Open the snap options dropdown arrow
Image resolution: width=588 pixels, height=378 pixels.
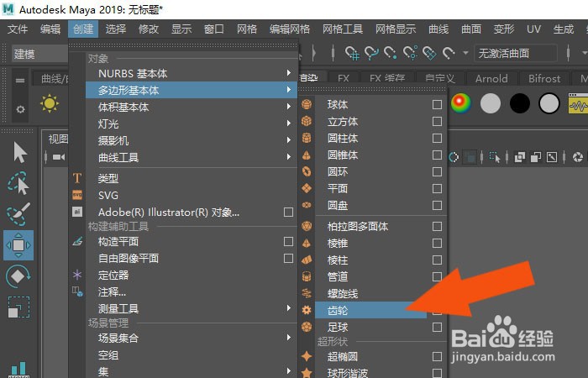(465, 53)
